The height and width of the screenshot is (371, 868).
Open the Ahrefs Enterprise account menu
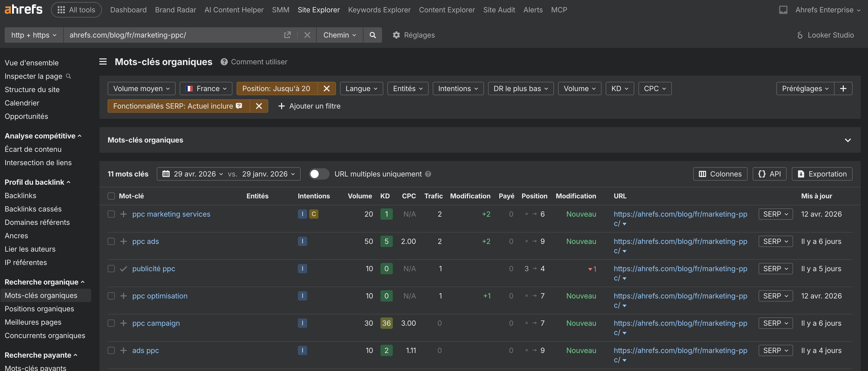[828, 10]
